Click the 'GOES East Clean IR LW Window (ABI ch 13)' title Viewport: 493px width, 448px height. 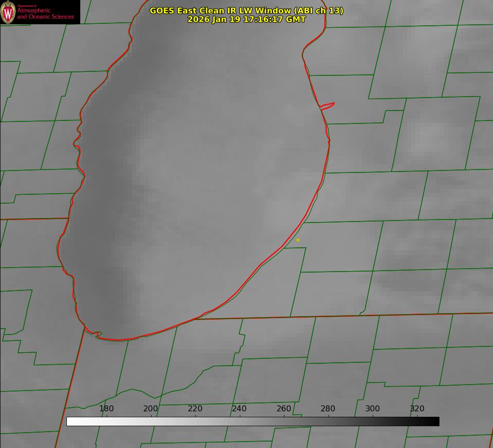click(247, 10)
